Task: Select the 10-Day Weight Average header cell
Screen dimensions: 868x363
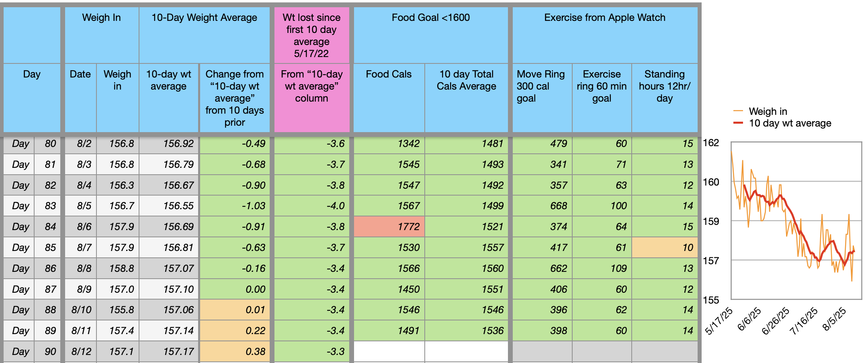Action: point(204,35)
